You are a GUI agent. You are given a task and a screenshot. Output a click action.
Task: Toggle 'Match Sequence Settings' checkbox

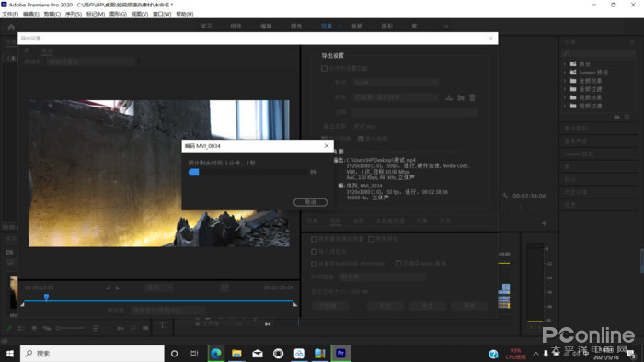pos(324,69)
